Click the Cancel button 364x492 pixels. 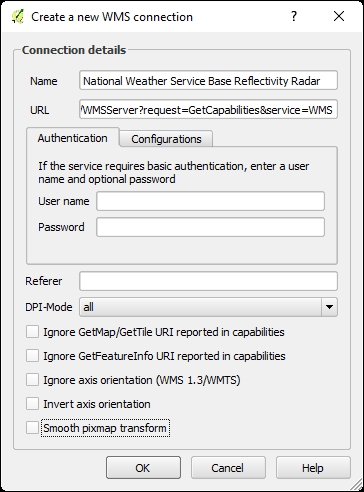[x=228, y=468]
